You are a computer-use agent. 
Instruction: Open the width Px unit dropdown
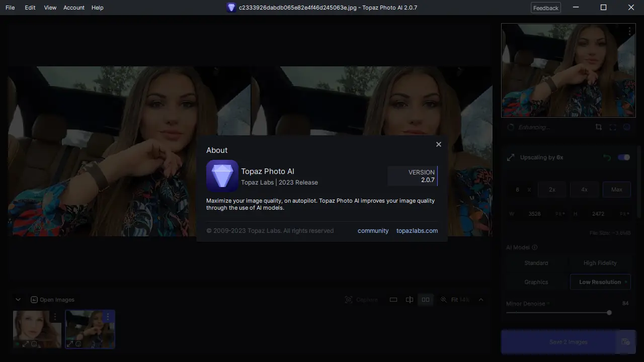(x=560, y=214)
